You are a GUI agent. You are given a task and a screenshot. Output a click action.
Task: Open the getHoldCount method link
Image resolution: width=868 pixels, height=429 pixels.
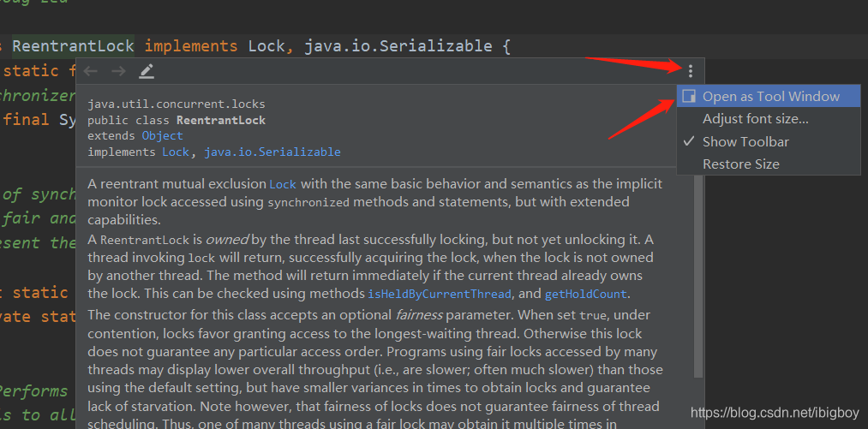pos(586,294)
